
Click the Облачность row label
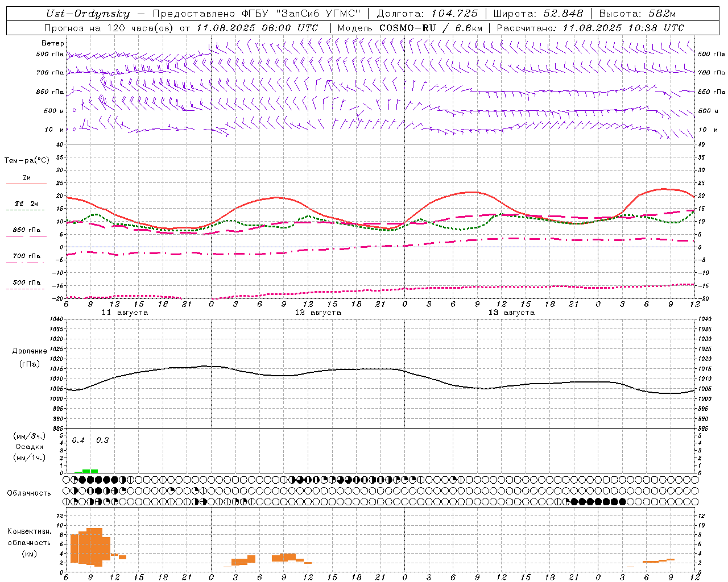click(29, 493)
